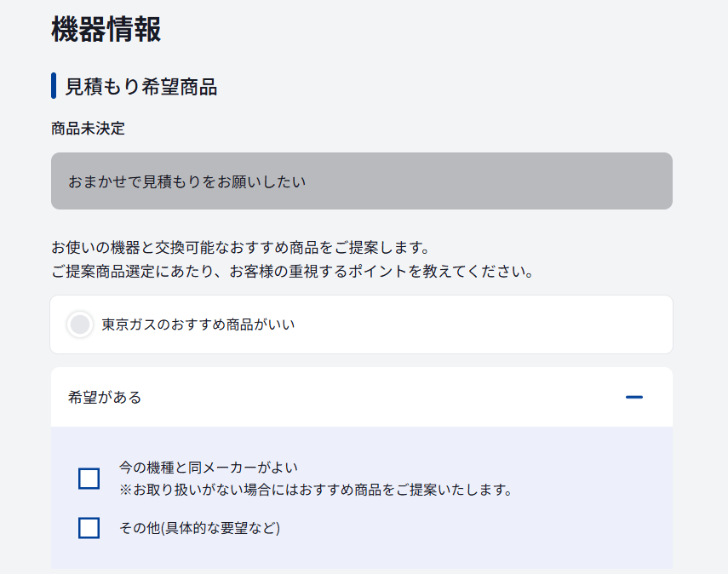Click the お使いの機器と交換可能な description line
This screenshot has height=574, width=728.
coord(238,249)
